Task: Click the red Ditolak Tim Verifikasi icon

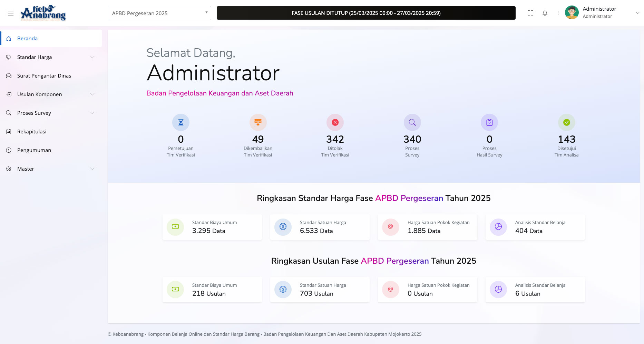Action: 335,122
